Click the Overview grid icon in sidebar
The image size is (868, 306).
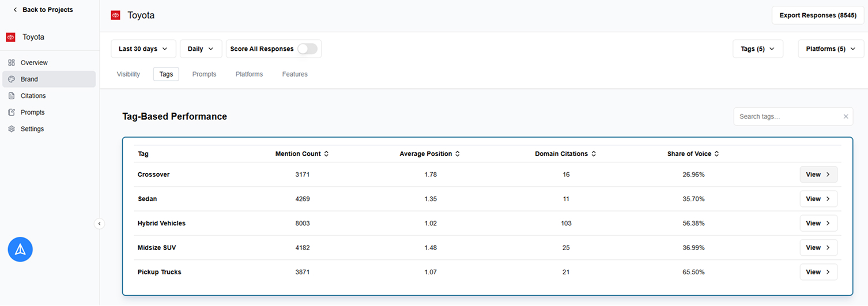pos(12,63)
